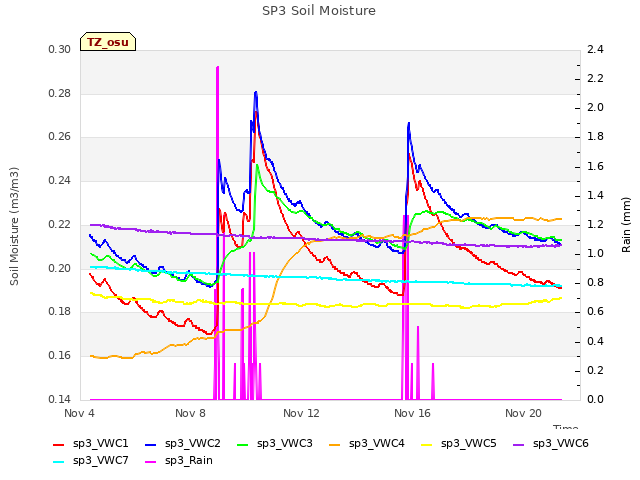Click the blue VWC2 peak near 0.28

[256, 93]
